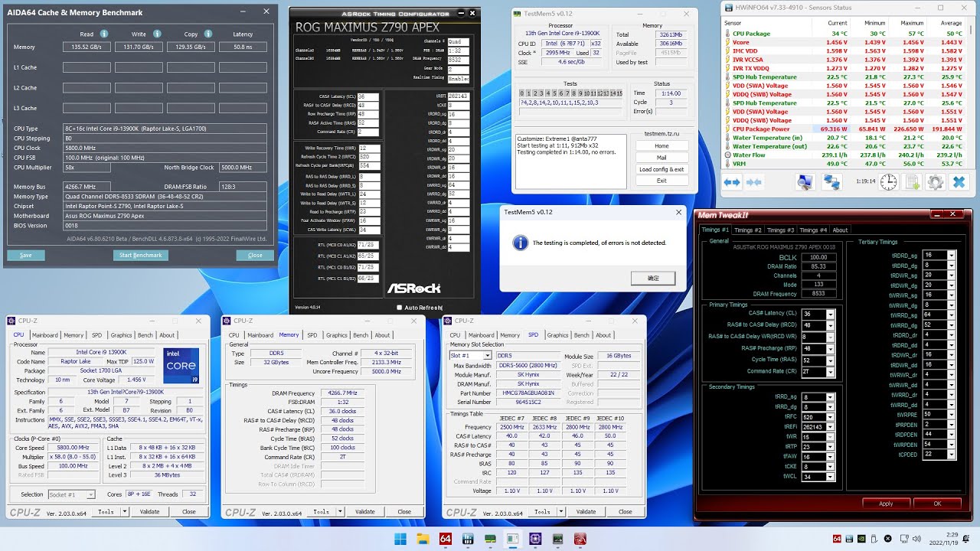Switch to HWiNFO via the taskbar icon
The height and width of the screenshot is (551, 980).
468,539
